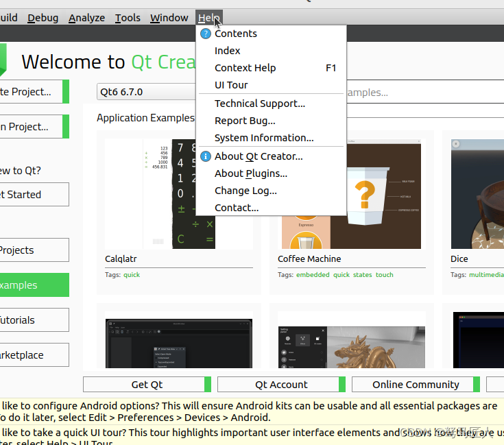Click the Dice example title
Image resolution: width=504 pixels, height=445 pixels.
[459, 258]
